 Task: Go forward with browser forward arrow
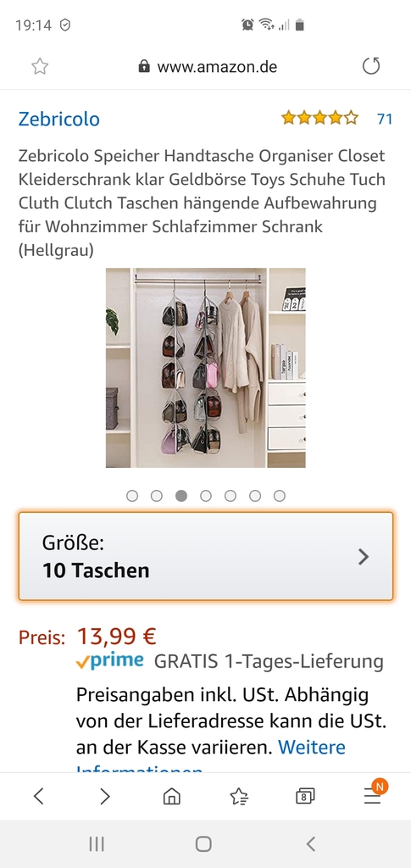pos(104,796)
